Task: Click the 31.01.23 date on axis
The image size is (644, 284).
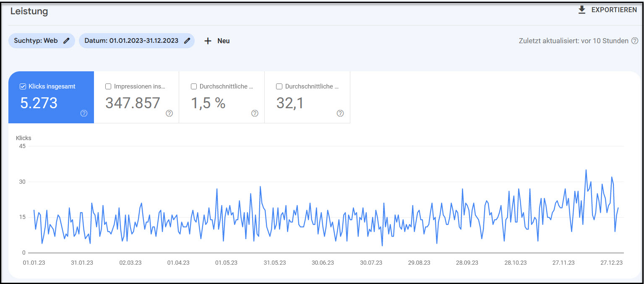Action: click(82, 263)
